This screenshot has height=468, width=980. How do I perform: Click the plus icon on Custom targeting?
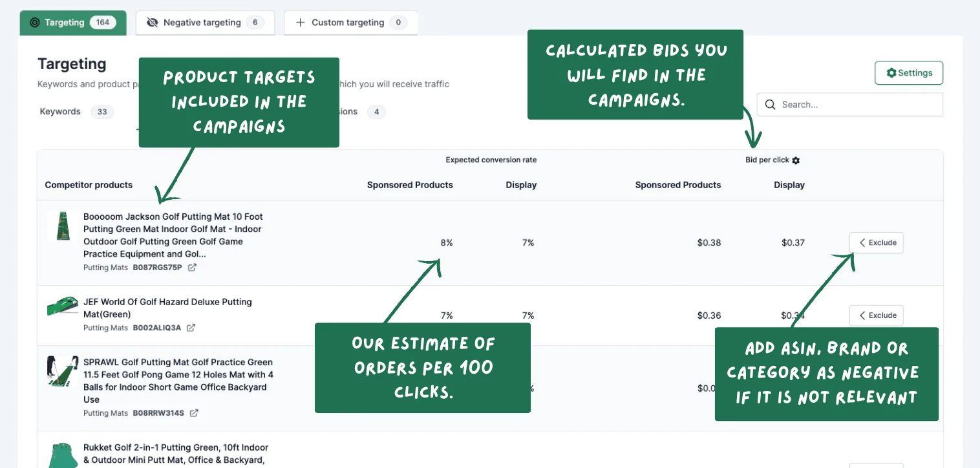click(300, 23)
